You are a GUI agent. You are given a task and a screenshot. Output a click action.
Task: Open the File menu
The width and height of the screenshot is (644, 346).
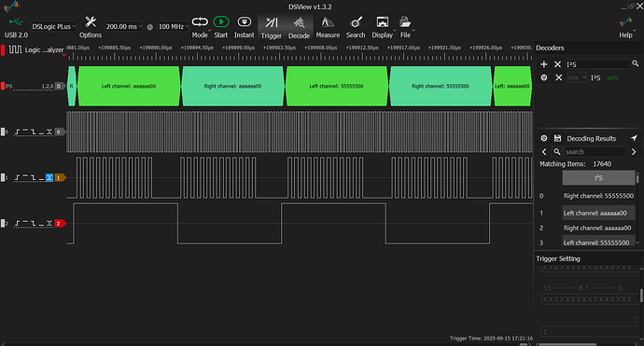(x=405, y=27)
